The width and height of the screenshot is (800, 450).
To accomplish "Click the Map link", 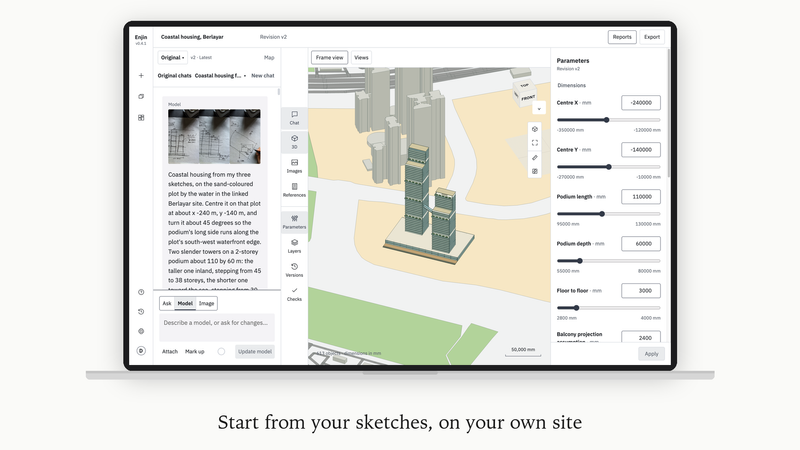I will (x=269, y=58).
